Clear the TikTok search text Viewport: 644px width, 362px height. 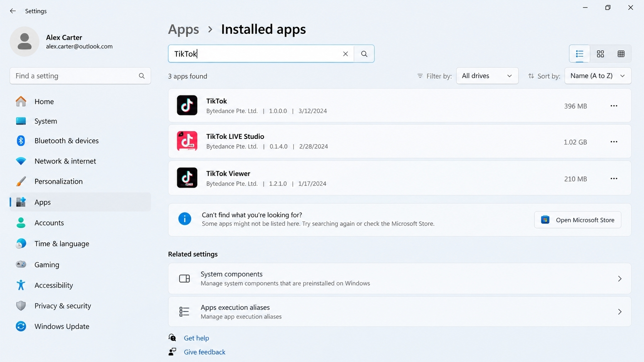[345, 54]
